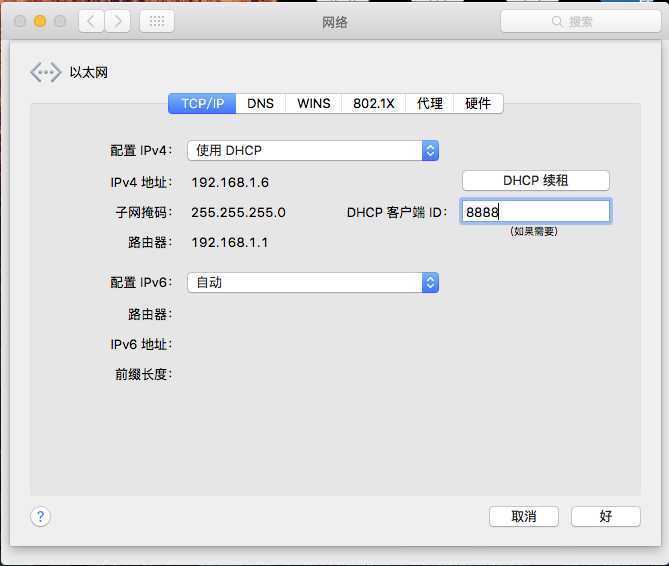Image resolution: width=669 pixels, height=566 pixels.
Task: Select the subnet mask 255.255.255.0
Action: coord(238,212)
